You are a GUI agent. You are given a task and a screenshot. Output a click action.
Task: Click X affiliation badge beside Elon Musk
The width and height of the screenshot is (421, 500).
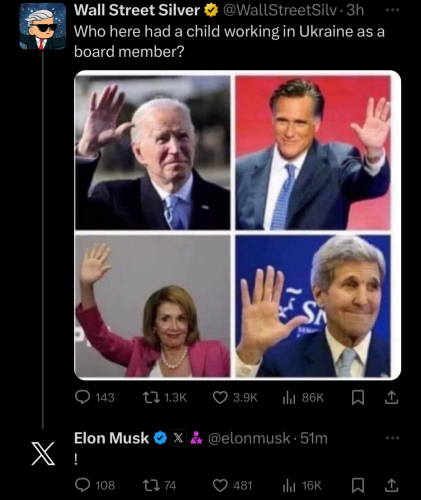point(178,438)
